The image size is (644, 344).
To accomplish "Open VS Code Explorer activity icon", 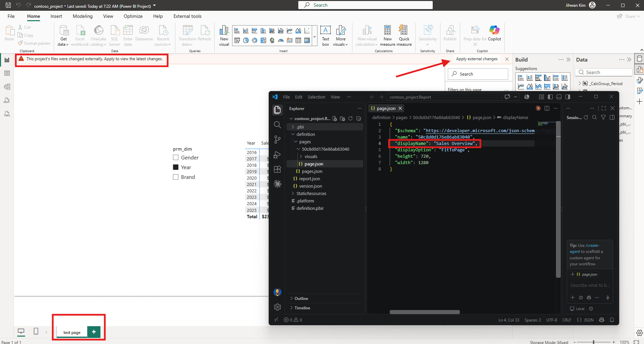I will click(x=277, y=110).
